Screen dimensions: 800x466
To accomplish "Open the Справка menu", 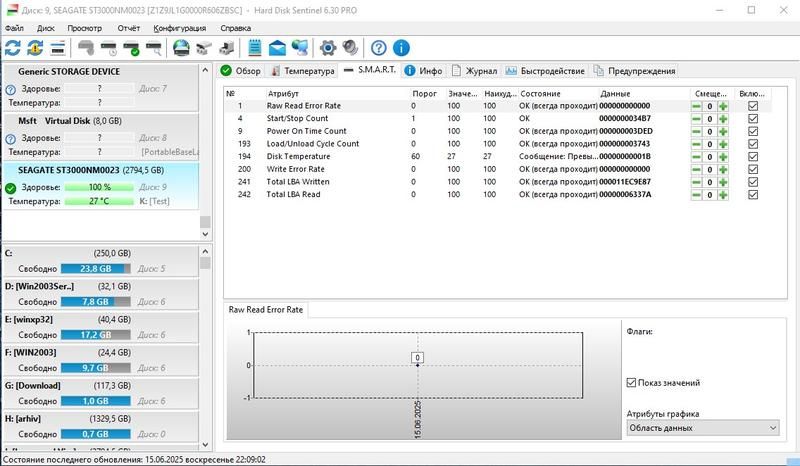I will (235, 28).
